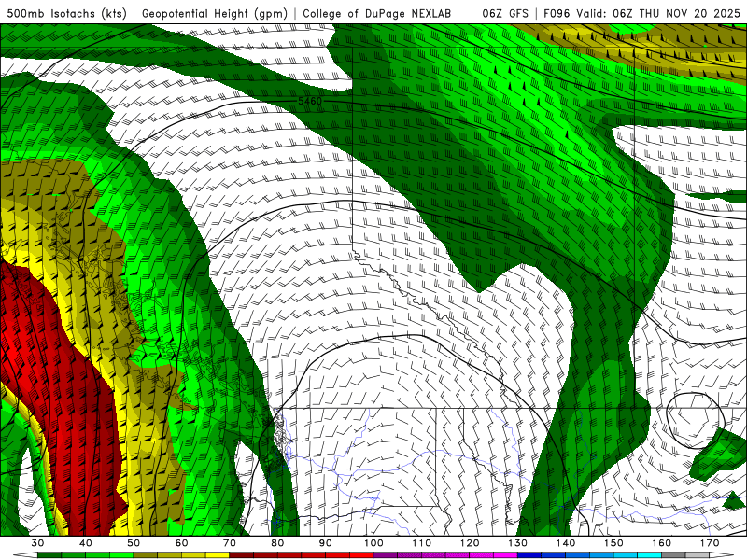
Task: Click the '100' value on the color scale
Action: tap(373, 543)
